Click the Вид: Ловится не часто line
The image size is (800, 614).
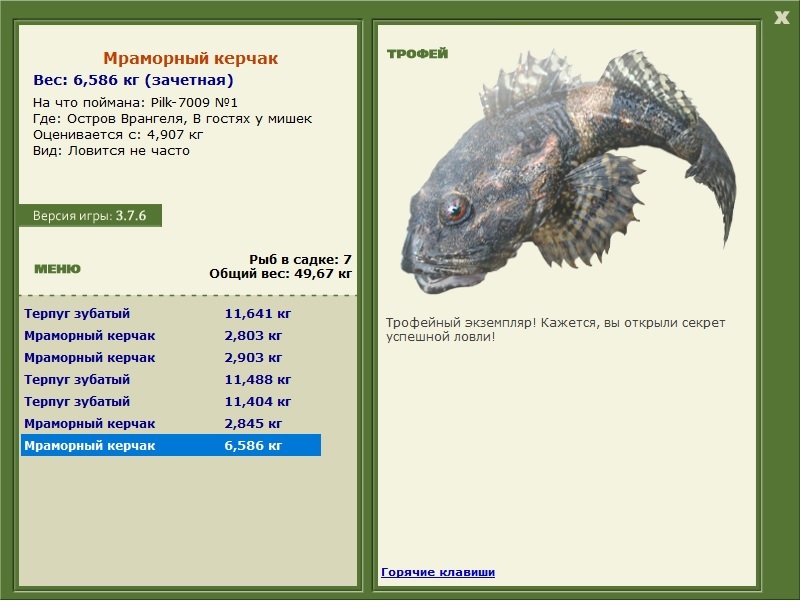111,151
